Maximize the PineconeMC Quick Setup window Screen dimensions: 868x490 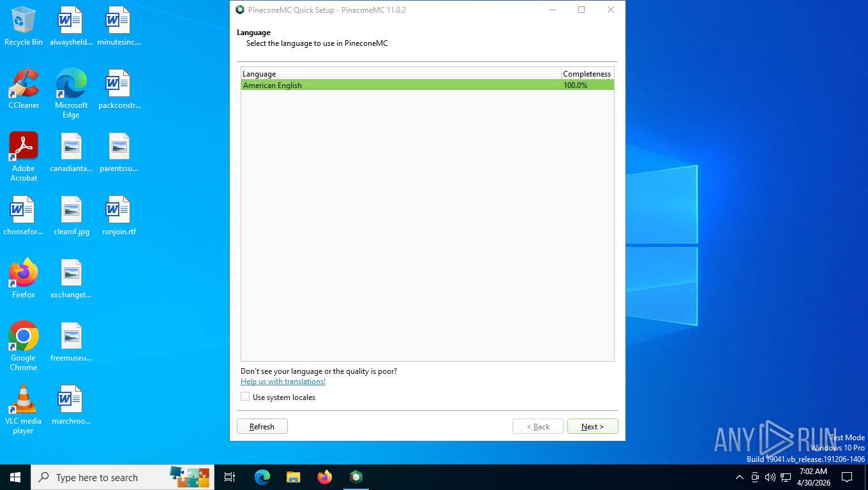tap(581, 10)
